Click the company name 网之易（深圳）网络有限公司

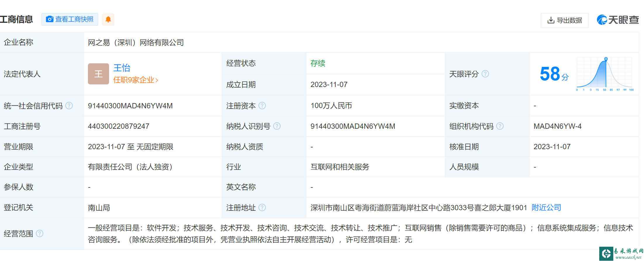point(136,43)
